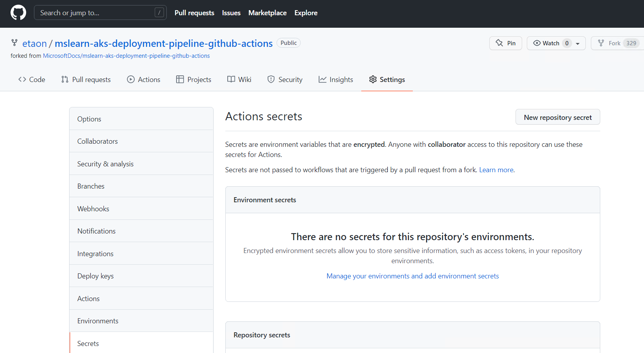Open mslearn-aks-deployment-pipeline-github-actions repository link
Screen dimensions: 644x353
(x=164, y=43)
